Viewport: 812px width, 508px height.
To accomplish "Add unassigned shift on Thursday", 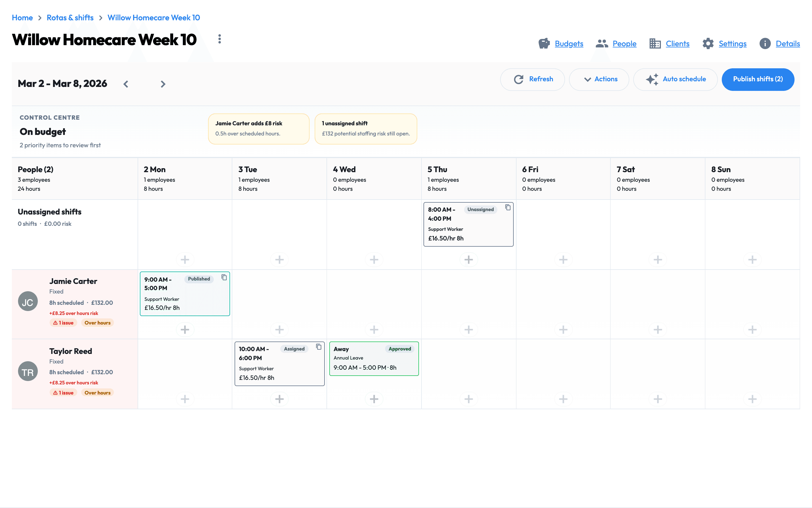I will pyautogui.click(x=469, y=259).
